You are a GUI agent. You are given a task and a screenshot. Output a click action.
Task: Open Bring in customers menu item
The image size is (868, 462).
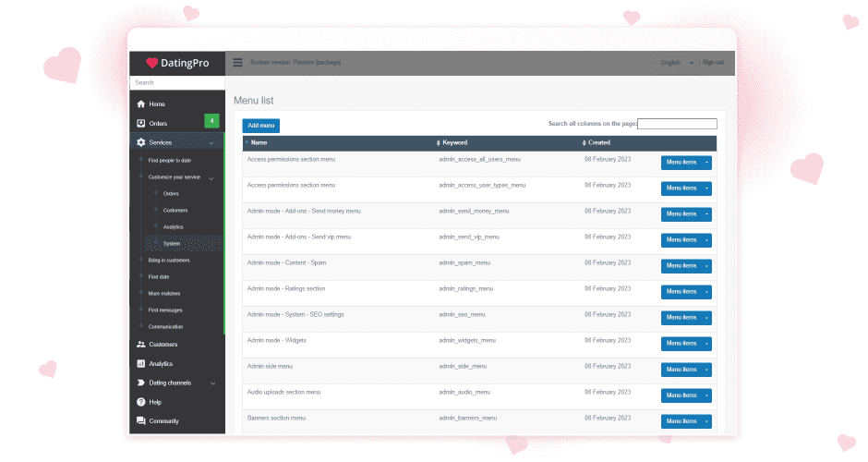tap(169, 261)
